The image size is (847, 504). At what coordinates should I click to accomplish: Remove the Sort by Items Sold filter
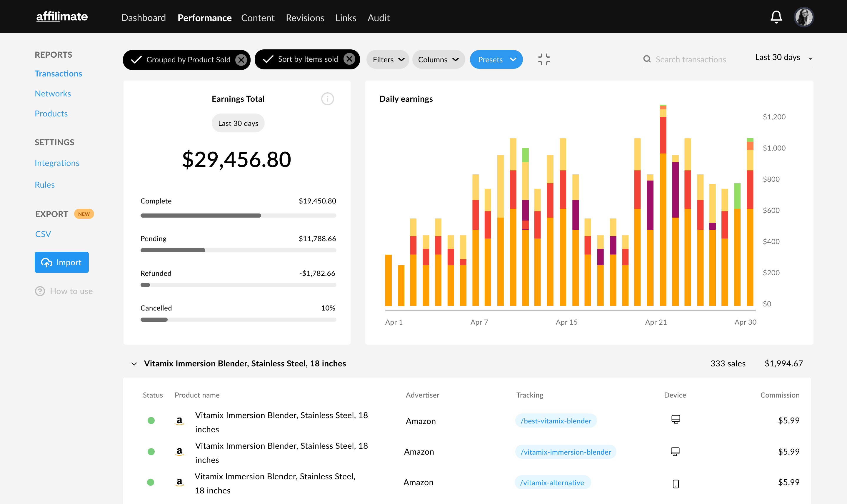point(349,59)
